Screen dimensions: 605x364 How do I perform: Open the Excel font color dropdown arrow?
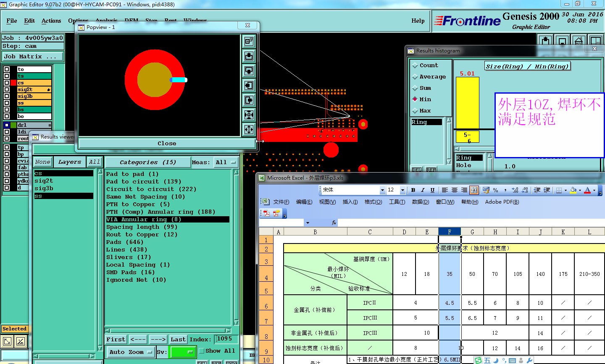coord(594,190)
